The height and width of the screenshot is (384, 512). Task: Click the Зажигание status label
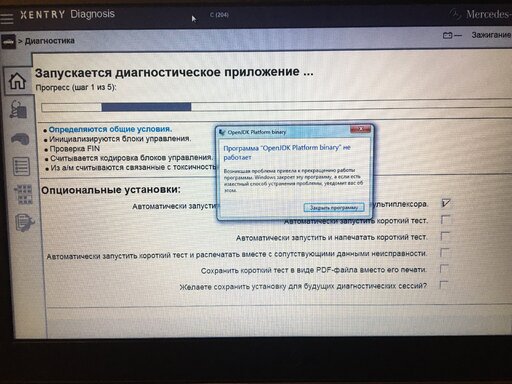coord(491,35)
